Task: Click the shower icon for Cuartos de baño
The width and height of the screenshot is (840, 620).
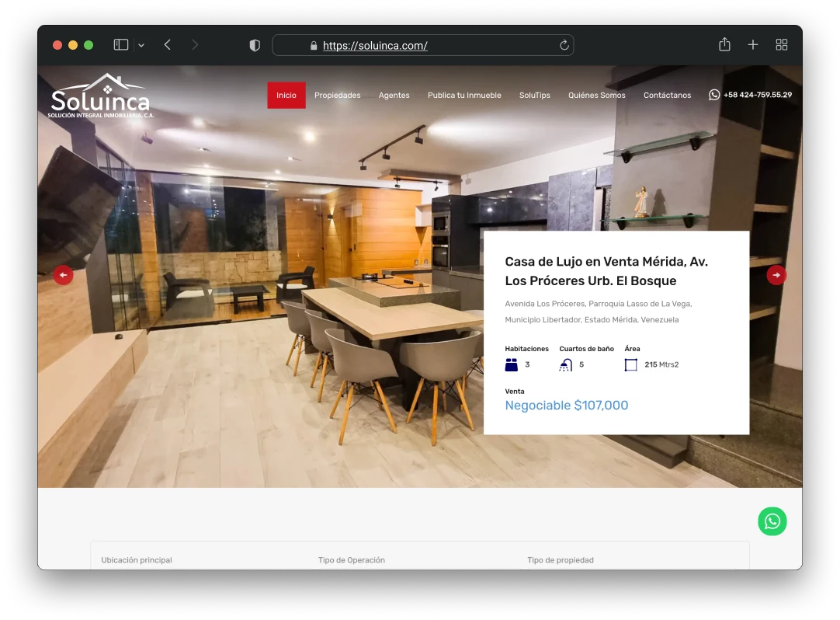Action: pyautogui.click(x=565, y=364)
